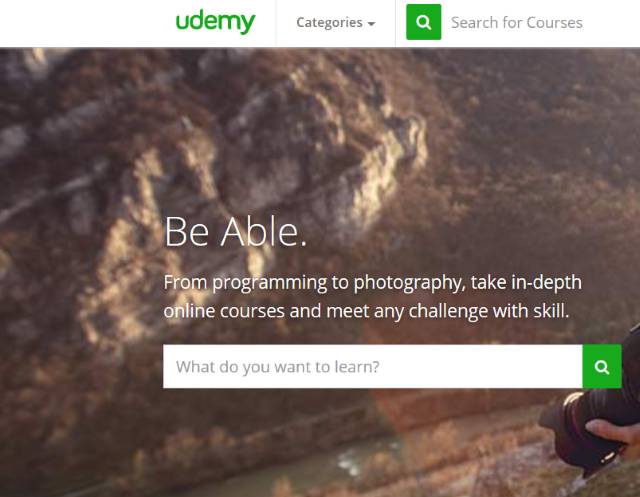Click the word "programming" in the tagline
Viewport: 640px width, 497px height.
tap(270, 283)
